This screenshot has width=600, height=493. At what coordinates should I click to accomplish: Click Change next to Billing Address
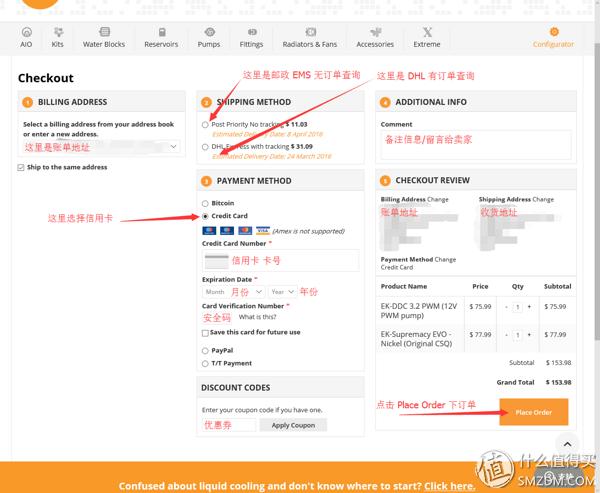(x=438, y=199)
